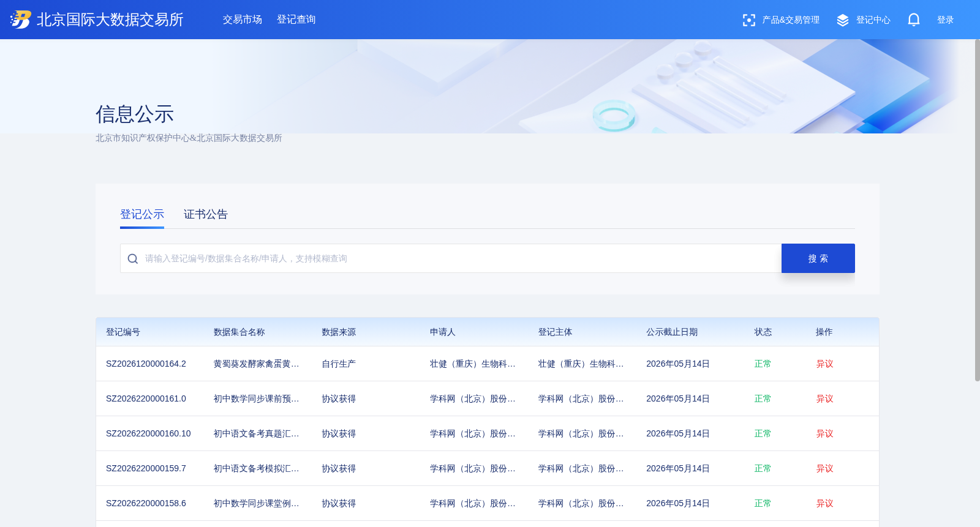Image resolution: width=980 pixels, height=527 pixels.
Task: Click 数据来源 column header
Action: point(339,332)
